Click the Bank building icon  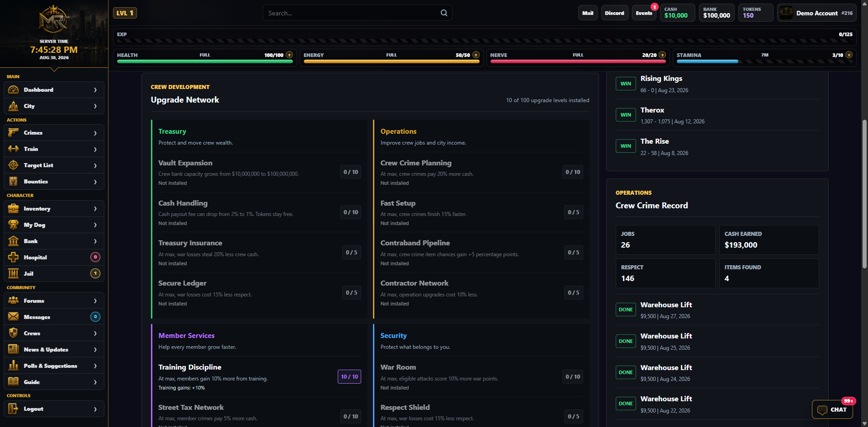(x=14, y=241)
